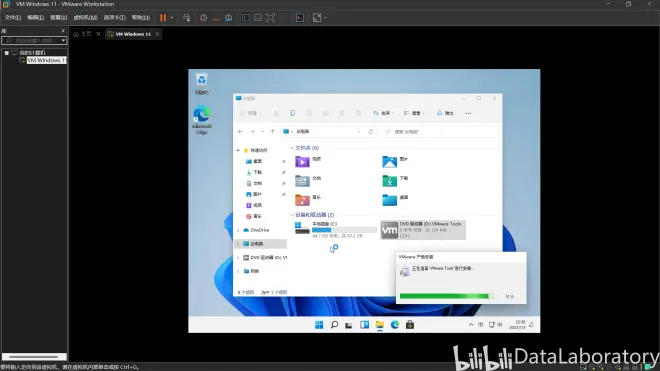The image size is (660, 371).
Task: Click the Share icon in Explorer toolbar
Action: [341, 113]
